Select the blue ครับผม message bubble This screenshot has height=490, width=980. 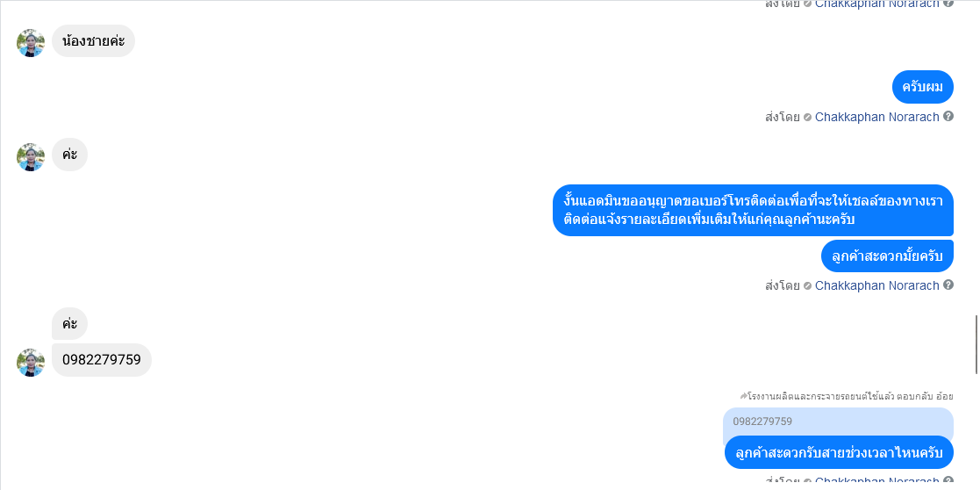point(922,87)
